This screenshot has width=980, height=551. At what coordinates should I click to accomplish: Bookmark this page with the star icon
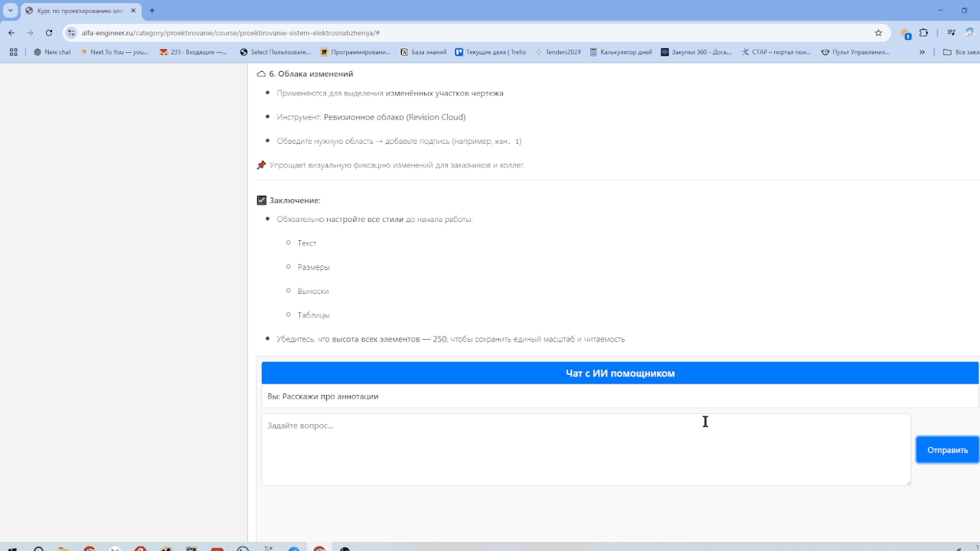pos(878,33)
